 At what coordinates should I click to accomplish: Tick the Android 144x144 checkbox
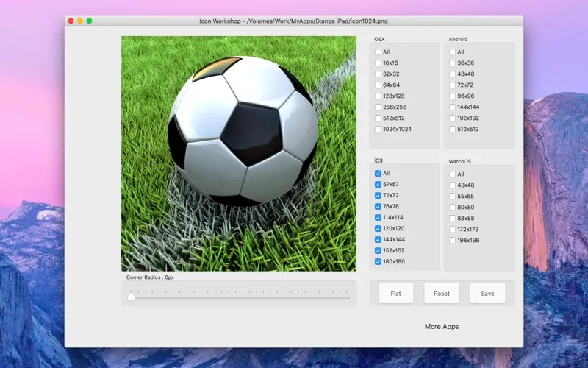453,107
